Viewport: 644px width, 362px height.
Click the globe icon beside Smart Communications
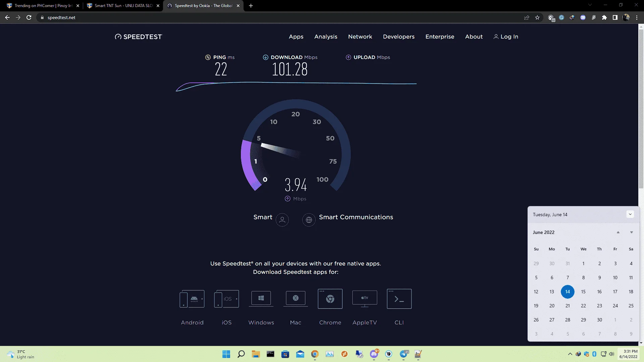point(309,220)
